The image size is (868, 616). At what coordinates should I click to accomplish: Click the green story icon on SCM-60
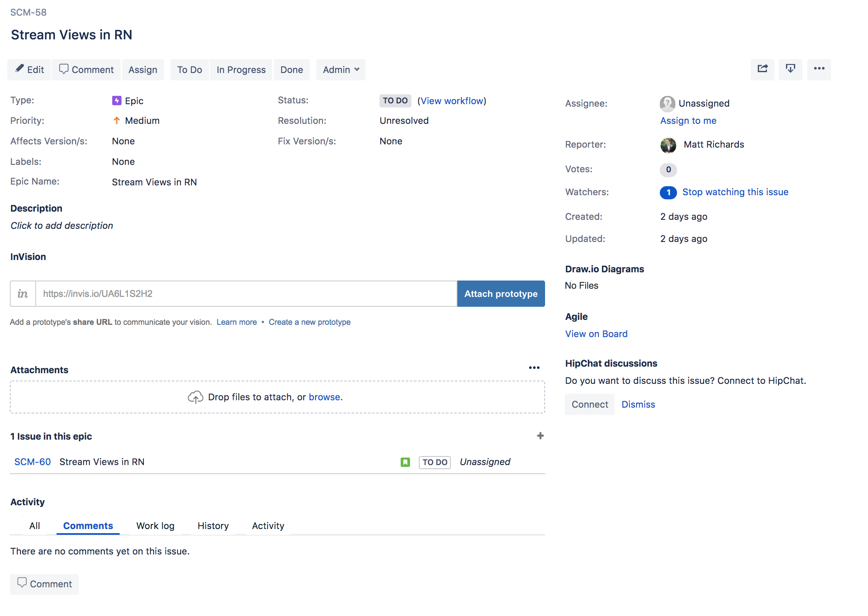click(x=405, y=462)
